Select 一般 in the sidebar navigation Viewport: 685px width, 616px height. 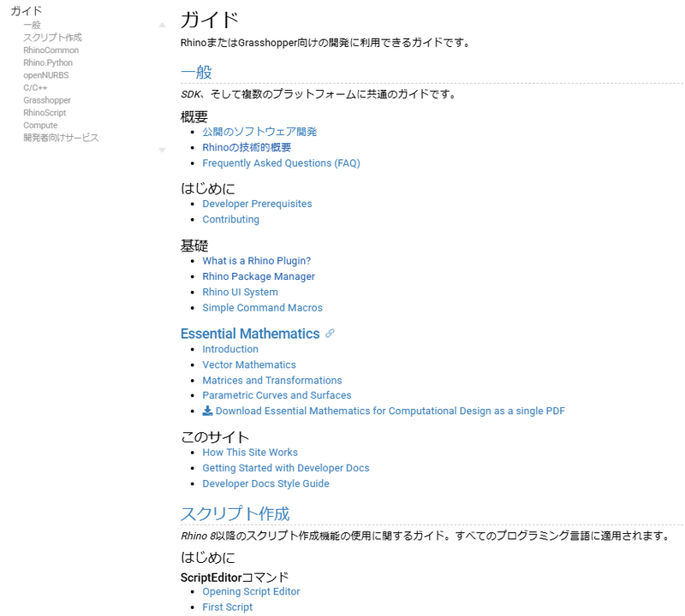click(32, 25)
